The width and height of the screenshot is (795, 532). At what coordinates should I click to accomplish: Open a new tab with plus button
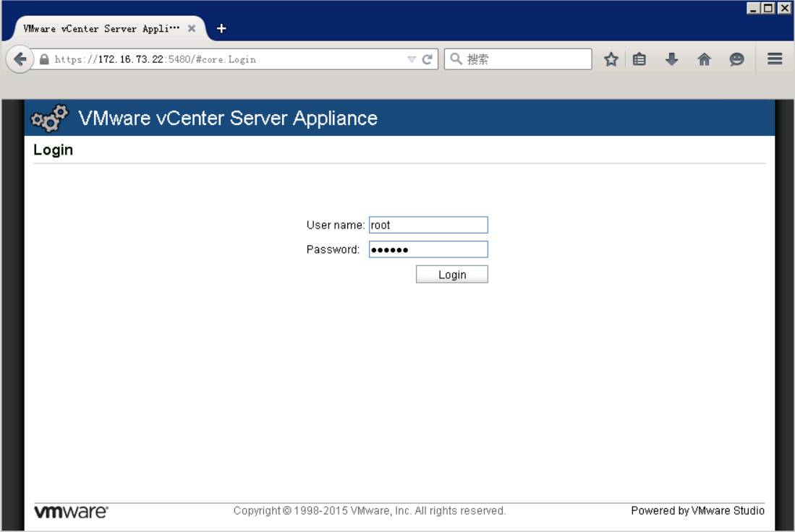click(221, 28)
